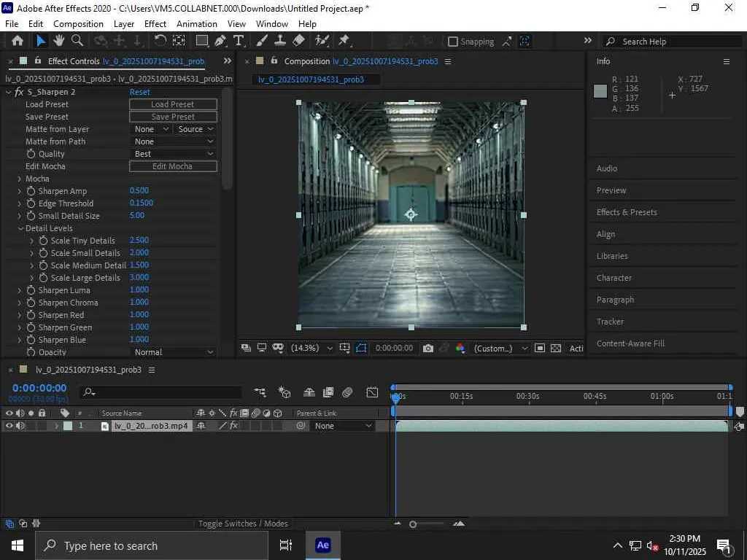747x560 pixels.
Task: Select the Pen tool
Action: click(220, 41)
